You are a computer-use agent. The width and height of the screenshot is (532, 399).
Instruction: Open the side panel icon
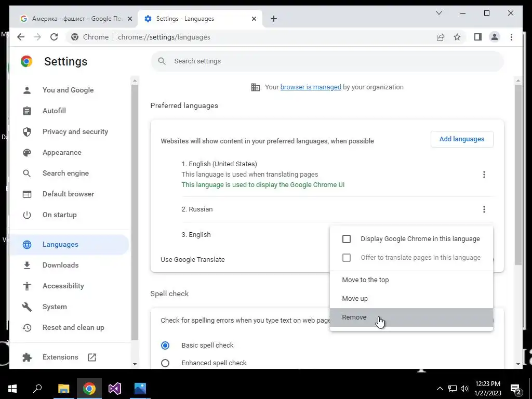(478, 37)
